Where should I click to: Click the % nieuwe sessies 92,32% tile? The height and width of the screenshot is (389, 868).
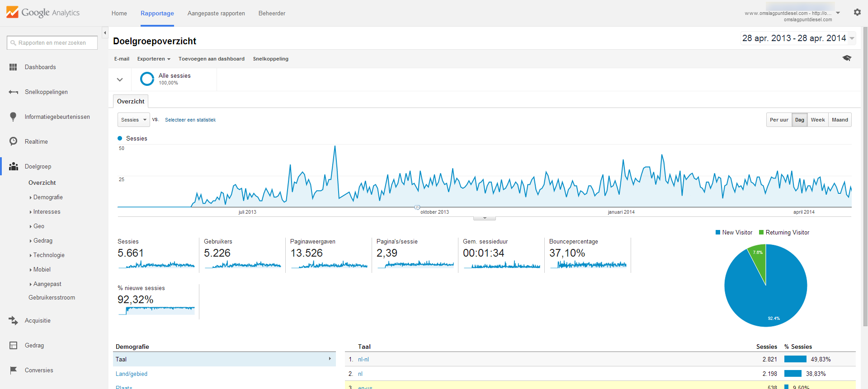(x=156, y=301)
